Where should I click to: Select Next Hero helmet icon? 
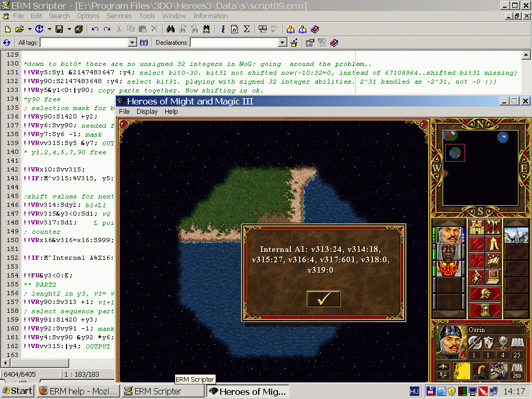(485, 294)
